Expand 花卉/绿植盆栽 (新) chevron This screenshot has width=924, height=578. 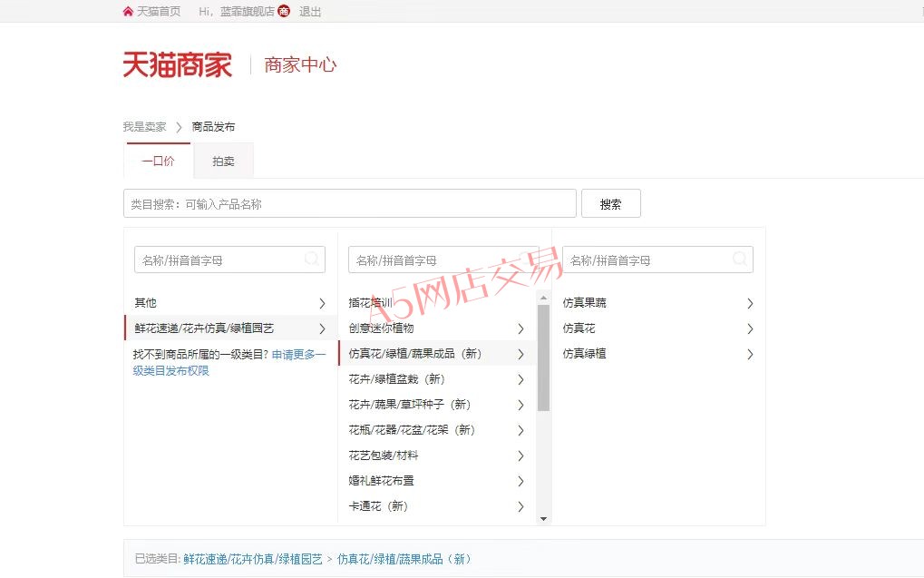coord(520,379)
